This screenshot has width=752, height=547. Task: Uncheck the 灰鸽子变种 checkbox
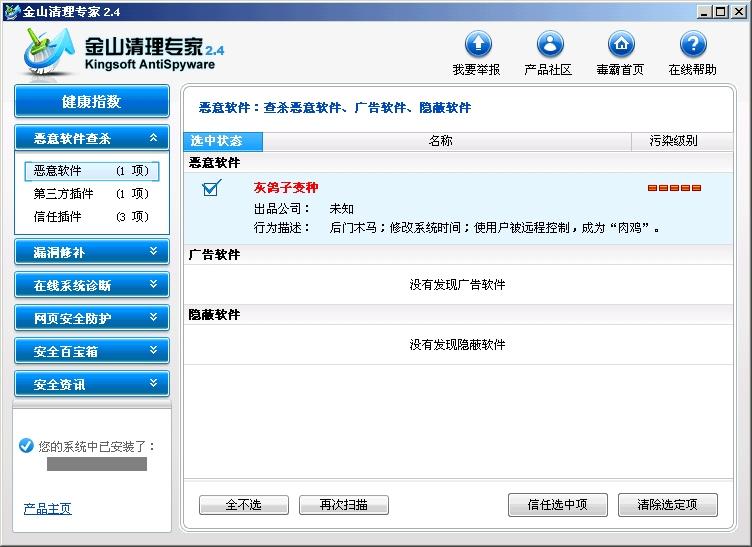point(211,188)
